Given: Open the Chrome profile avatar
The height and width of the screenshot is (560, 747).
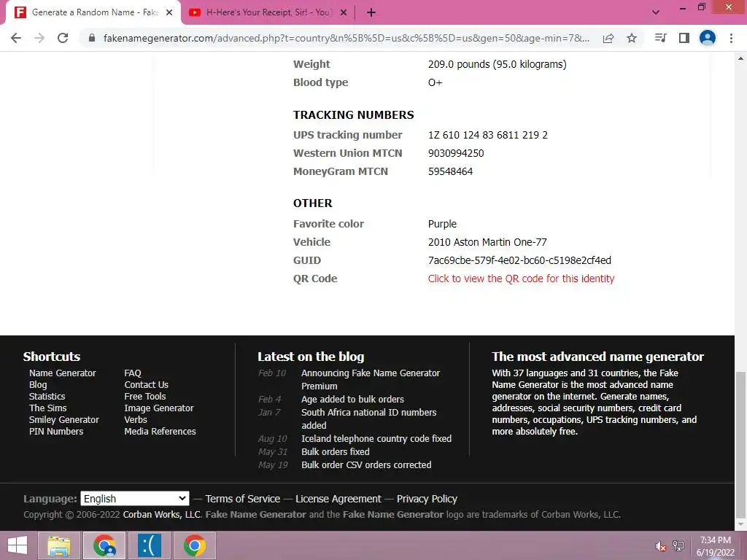Looking at the screenshot, I should tap(708, 38).
